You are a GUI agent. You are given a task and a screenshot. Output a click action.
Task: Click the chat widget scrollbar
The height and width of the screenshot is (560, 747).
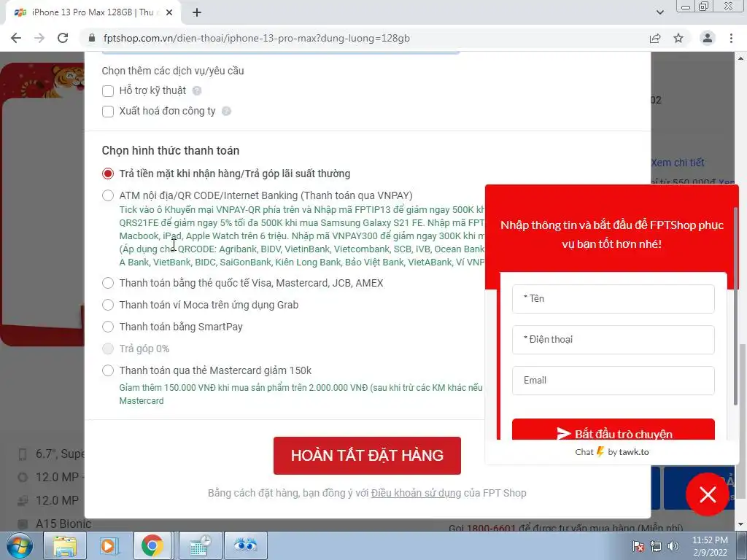[x=735, y=305]
